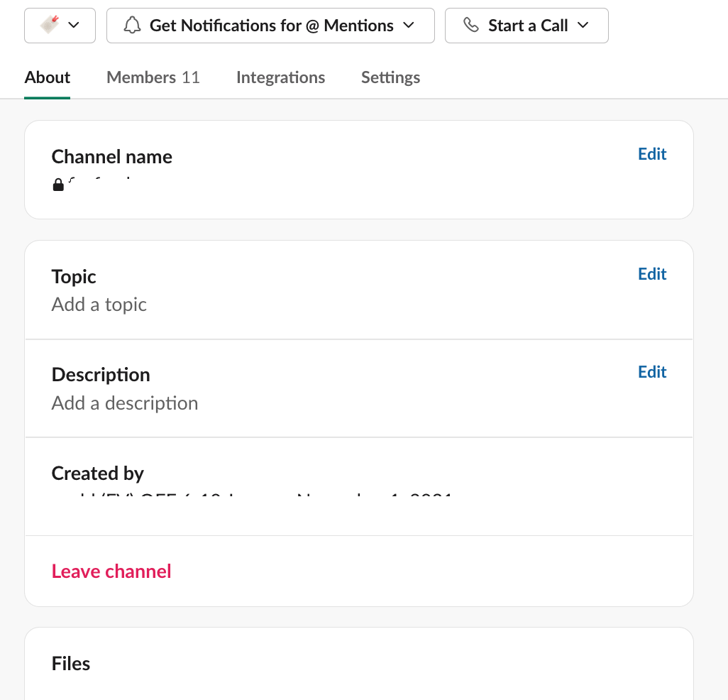
Task: Edit the Description
Action: click(x=651, y=372)
